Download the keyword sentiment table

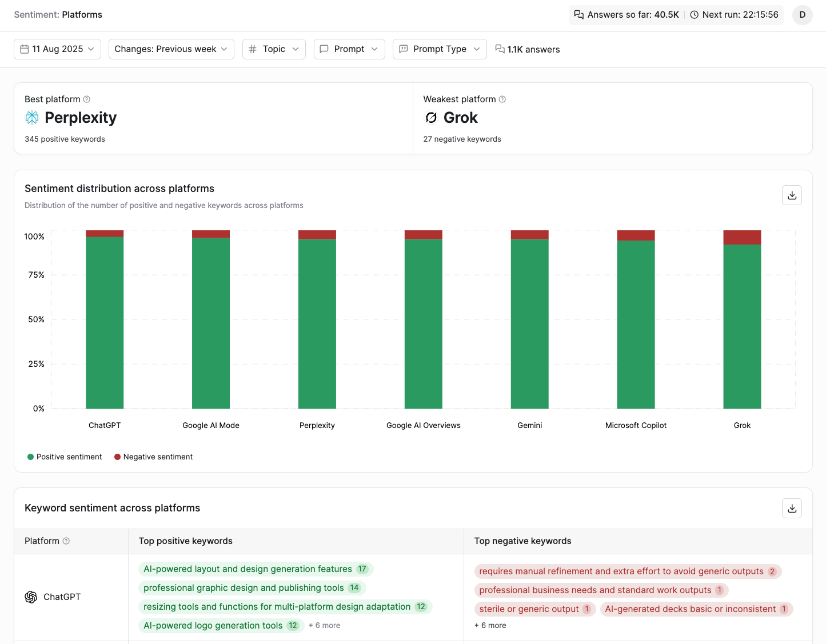(x=792, y=508)
